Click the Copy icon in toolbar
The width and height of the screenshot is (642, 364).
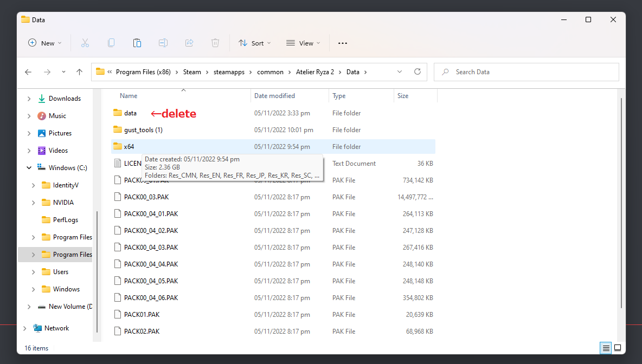(x=111, y=43)
